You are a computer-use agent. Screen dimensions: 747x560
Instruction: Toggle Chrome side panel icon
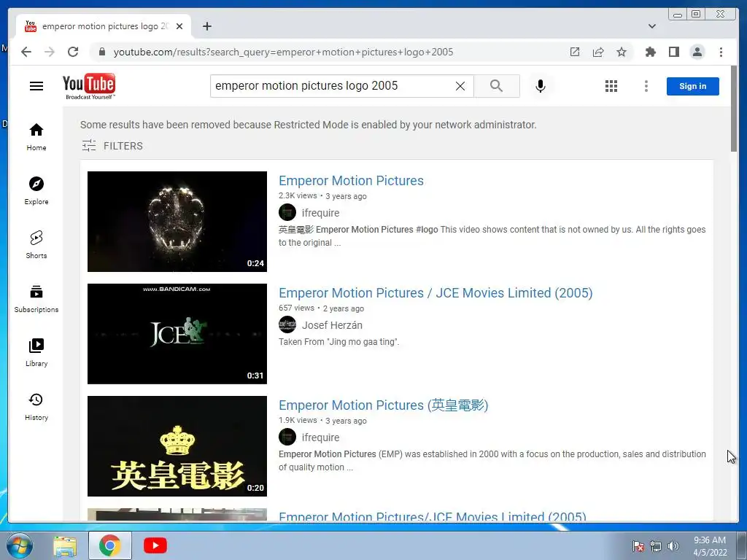673,52
